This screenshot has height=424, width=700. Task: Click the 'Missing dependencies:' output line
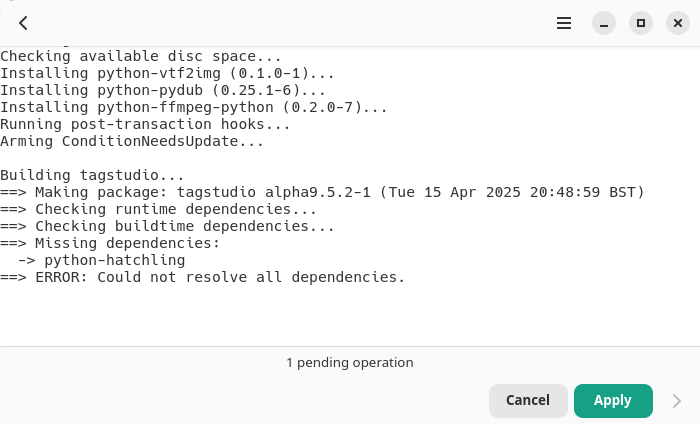click(110, 243)
